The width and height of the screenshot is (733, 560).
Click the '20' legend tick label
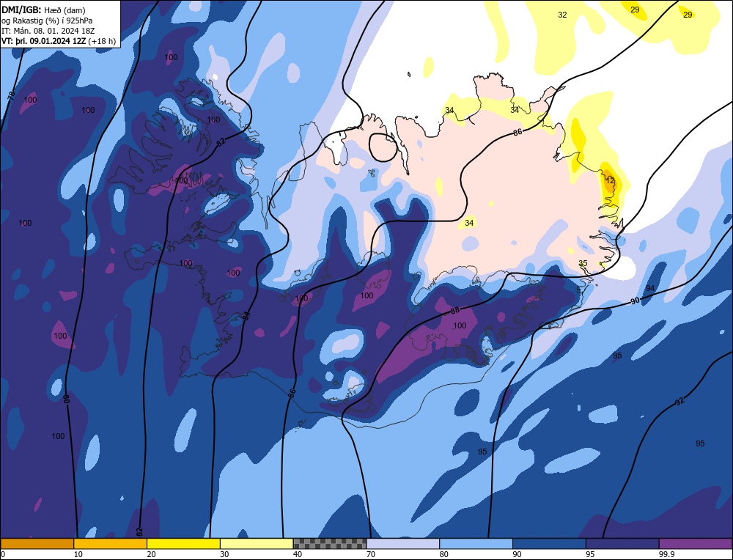click(152, 554)
